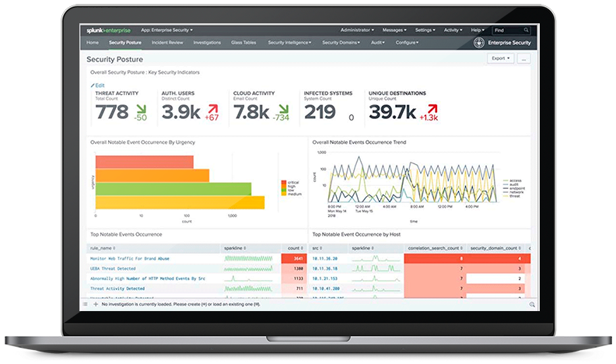Viewport: 616px width, 364px height.
Task: Click the 778 Threat Activity value
Action: [x=112, y=112]
